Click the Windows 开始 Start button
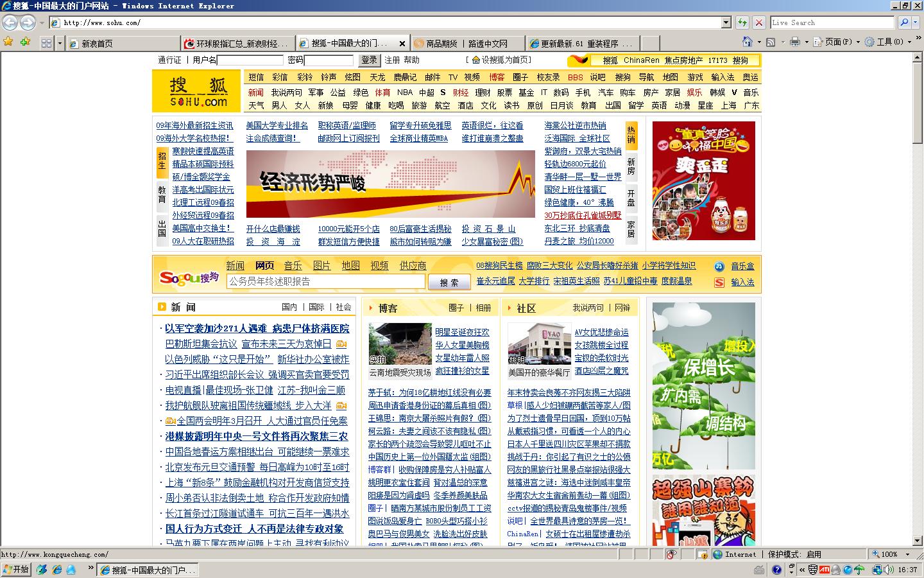The height and width of the screenshot is (578, 924). [15, 570]
